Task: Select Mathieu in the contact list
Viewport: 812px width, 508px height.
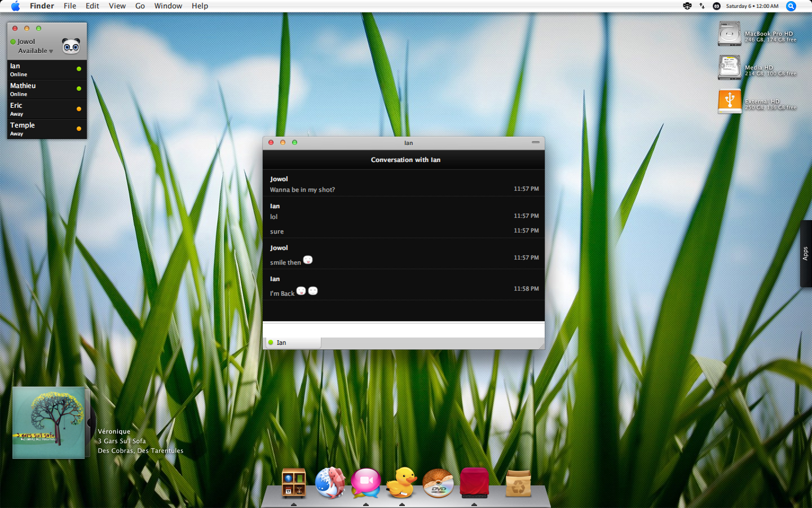Action: tap(47, 90)
